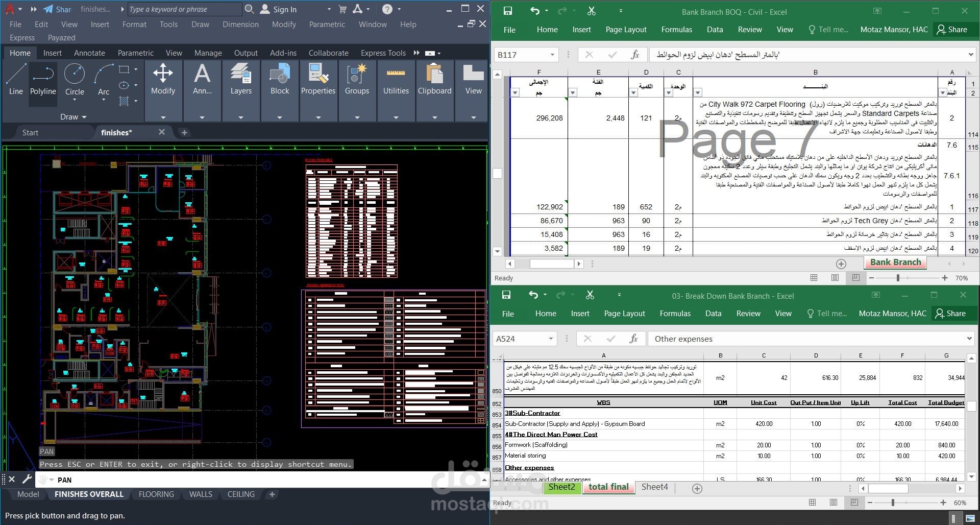This screenshot has height=525, width=980.
Task: Choose the Arc tool
Action: point(104,81)
